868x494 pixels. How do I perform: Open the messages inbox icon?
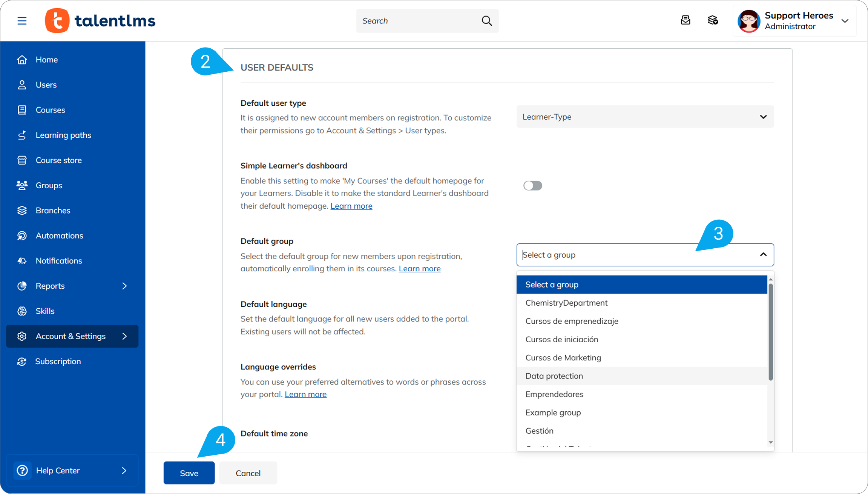[685, 20]
